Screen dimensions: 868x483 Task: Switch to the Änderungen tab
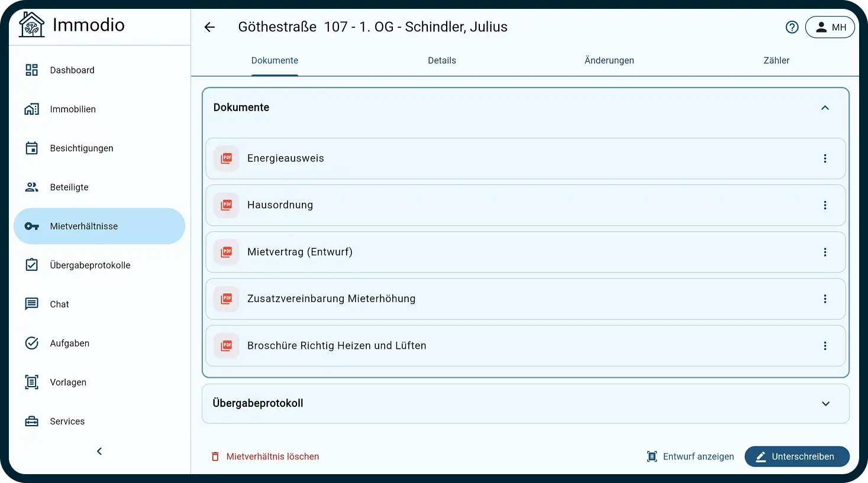[609, 60]
